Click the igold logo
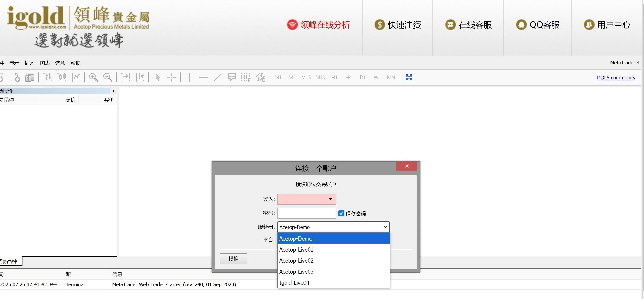 (x=78, y=27)
